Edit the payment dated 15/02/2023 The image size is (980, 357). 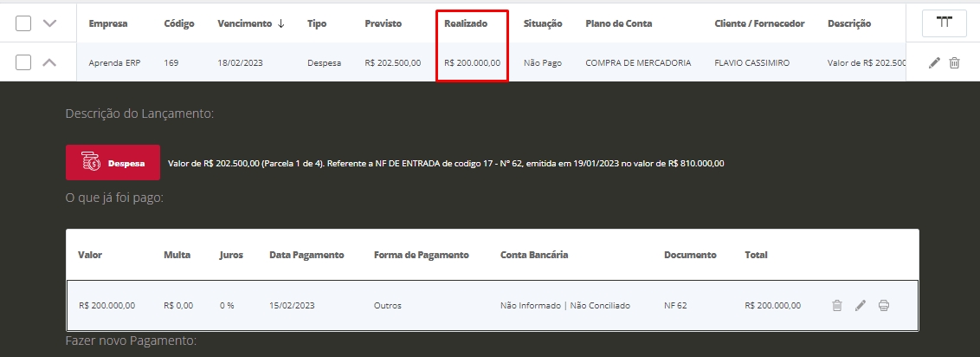pos(860,305)
